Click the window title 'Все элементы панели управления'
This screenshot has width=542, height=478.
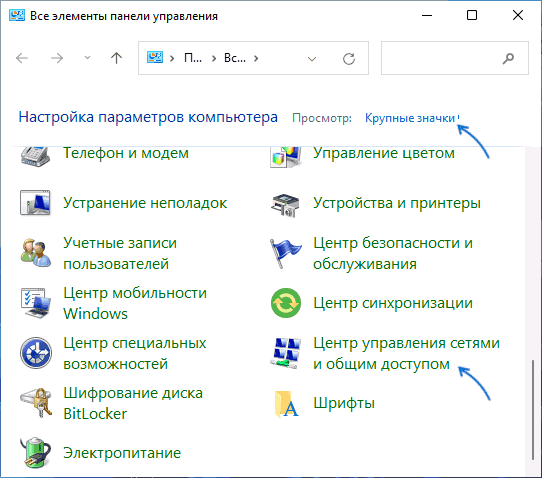pyautogui.click(x=124, y=16)
